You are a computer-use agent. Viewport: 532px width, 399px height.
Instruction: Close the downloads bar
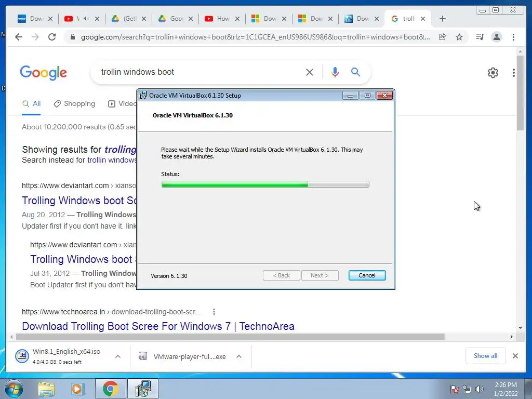[515, 356]
